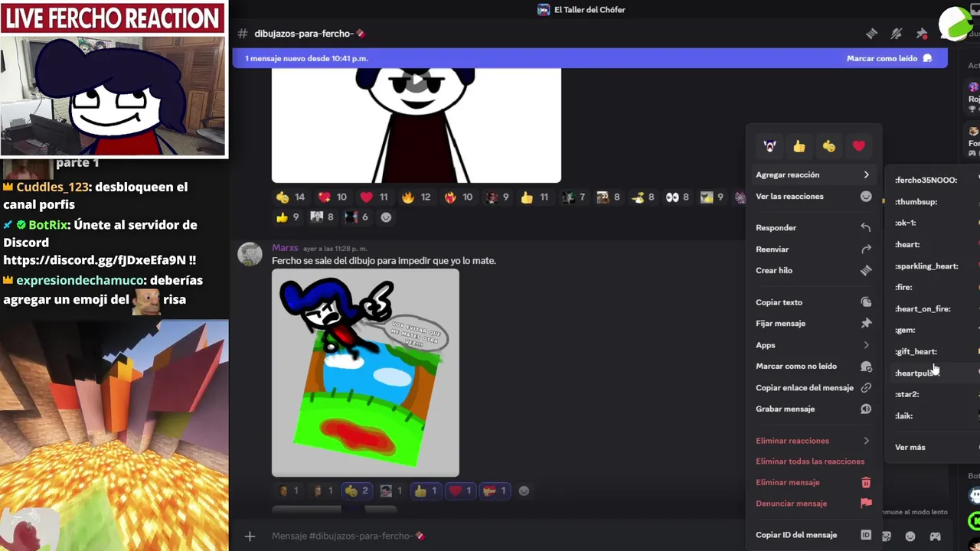Select the :gem: reaction entry
This screenshot has width=980, height=551.
coord(934,330)
